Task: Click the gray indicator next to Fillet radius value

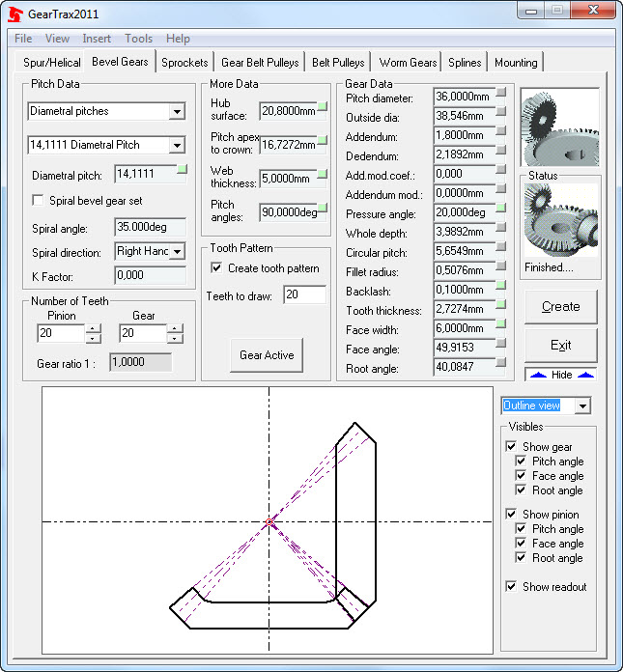Action: pos(500,266)
